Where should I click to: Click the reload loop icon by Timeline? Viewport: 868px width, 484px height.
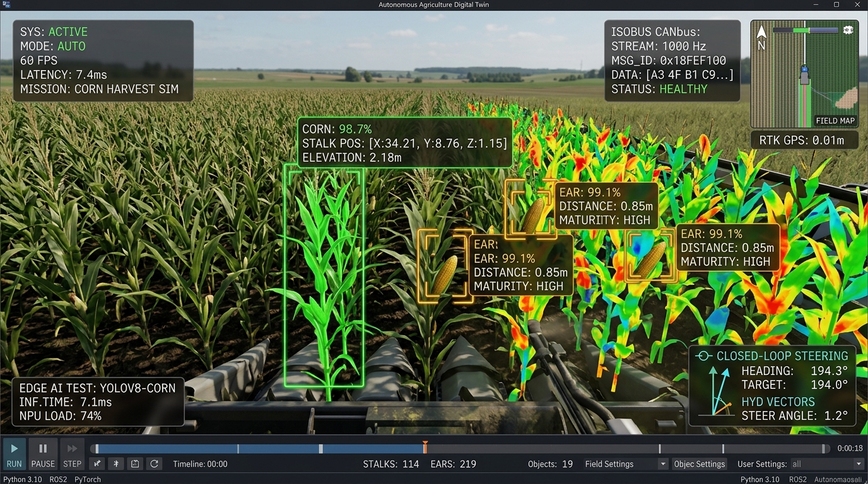[154, 464]
